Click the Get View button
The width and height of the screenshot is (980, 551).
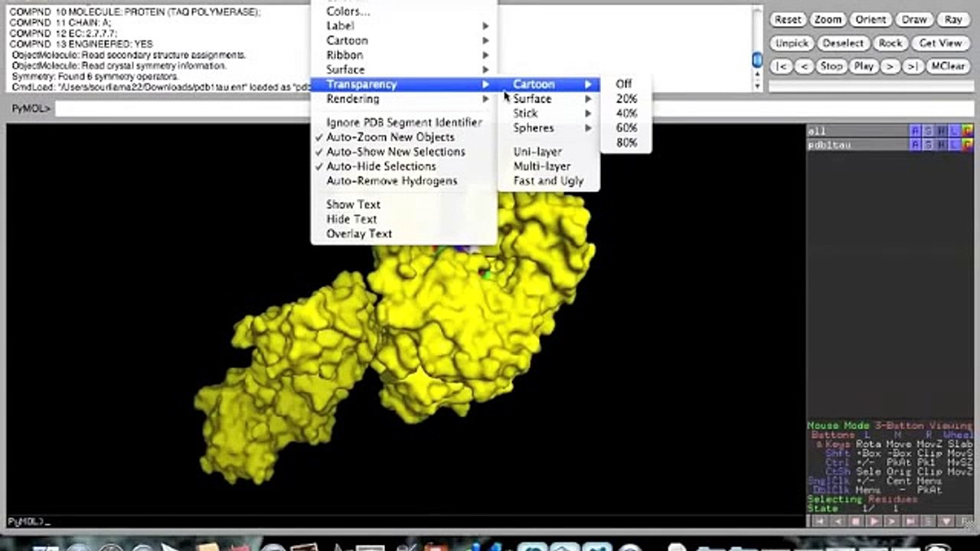[940, 43]
